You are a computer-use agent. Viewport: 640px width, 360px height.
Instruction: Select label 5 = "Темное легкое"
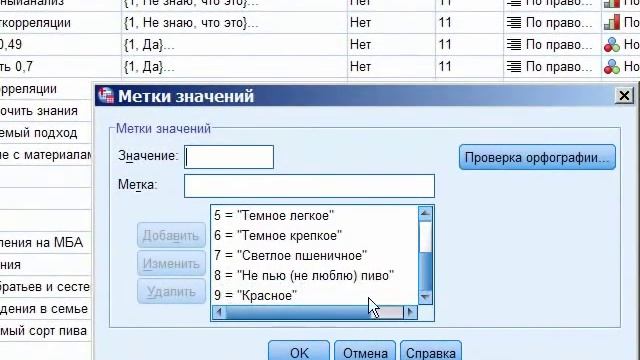click(x=274, y=216)
